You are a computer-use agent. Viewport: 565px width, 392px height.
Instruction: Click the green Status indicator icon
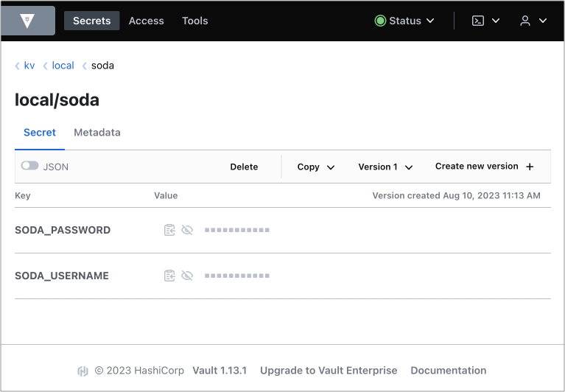click(x=380, y=21)
